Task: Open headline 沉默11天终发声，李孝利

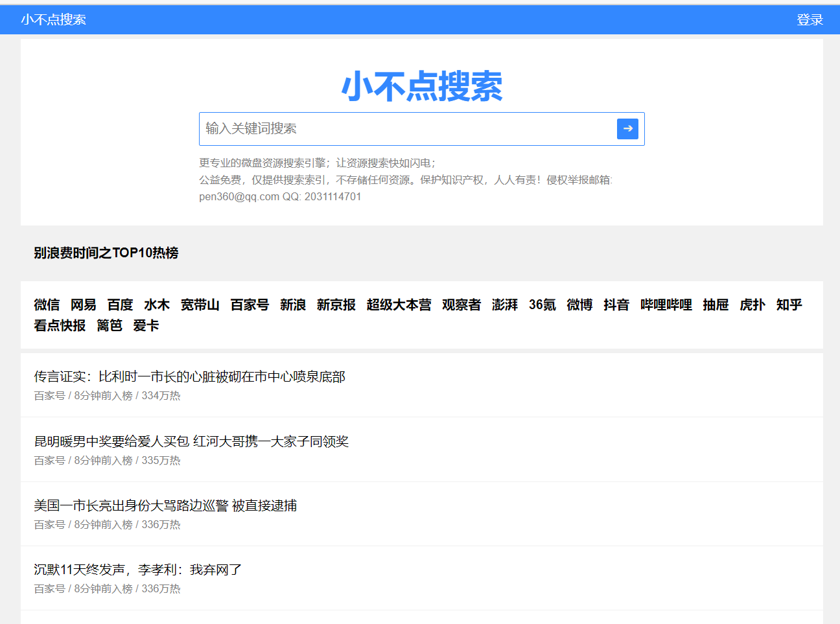Action: pos(137,570)
